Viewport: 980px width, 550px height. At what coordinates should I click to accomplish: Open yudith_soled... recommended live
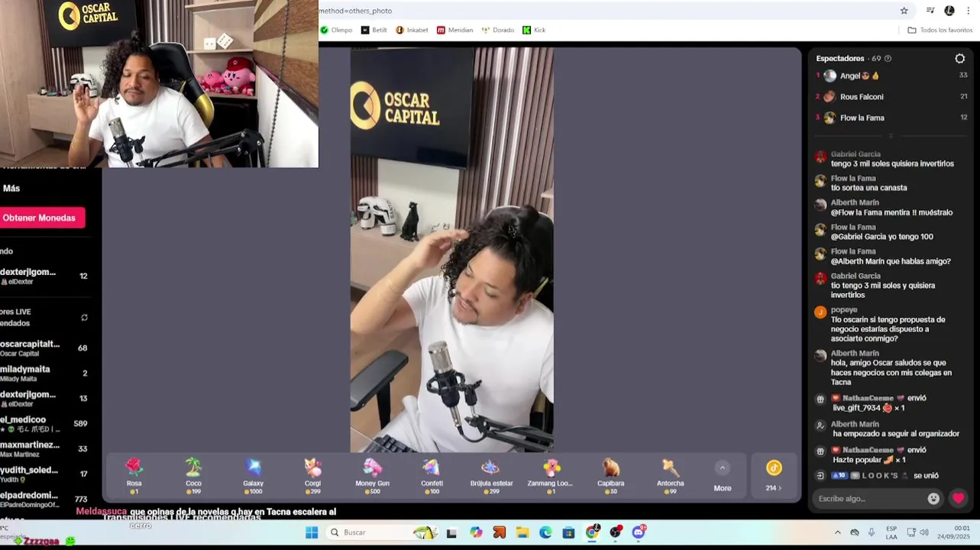coord(44,474)
